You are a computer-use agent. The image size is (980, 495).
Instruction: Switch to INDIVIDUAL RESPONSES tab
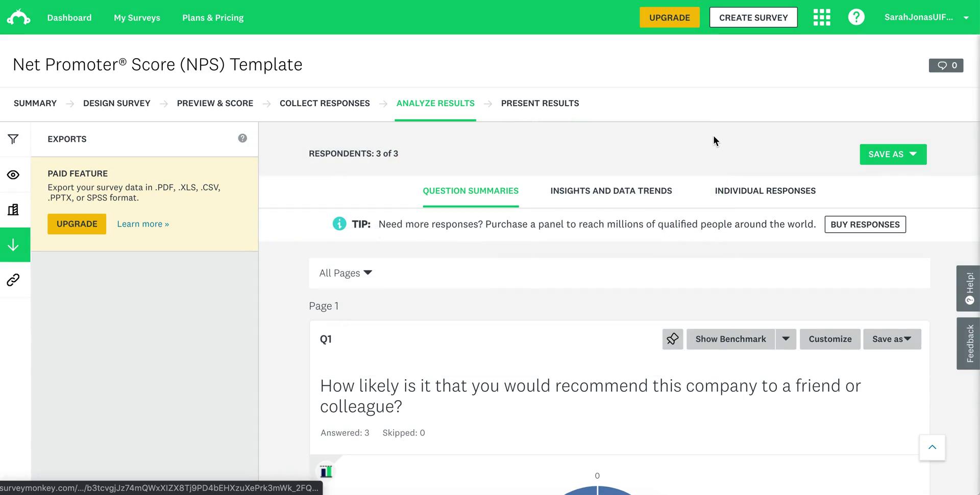pos(765,191)
